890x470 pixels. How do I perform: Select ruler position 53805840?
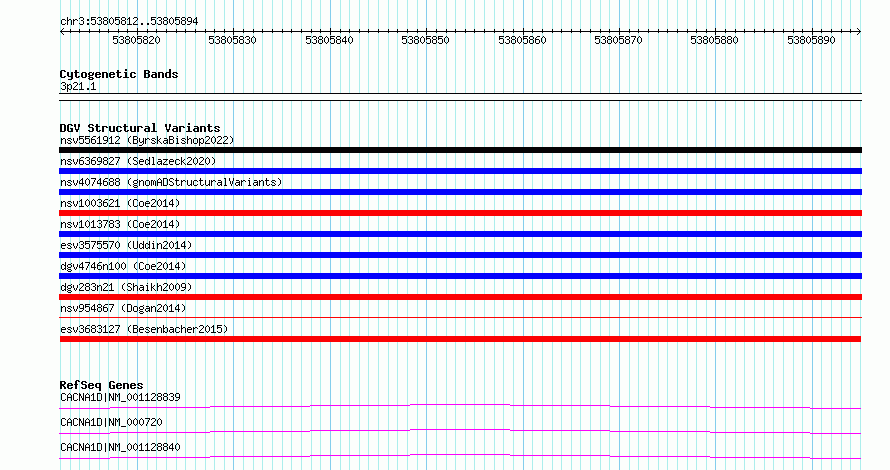click(329, 40)
